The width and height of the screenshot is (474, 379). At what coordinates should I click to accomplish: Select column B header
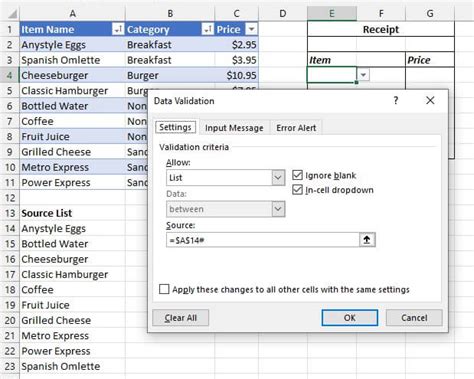coord(170,14)
